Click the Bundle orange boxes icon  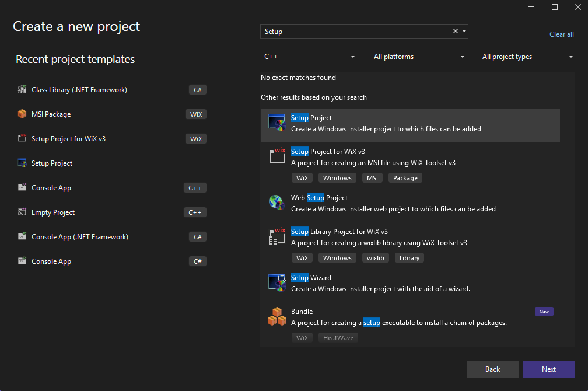(x=276, y=316)
